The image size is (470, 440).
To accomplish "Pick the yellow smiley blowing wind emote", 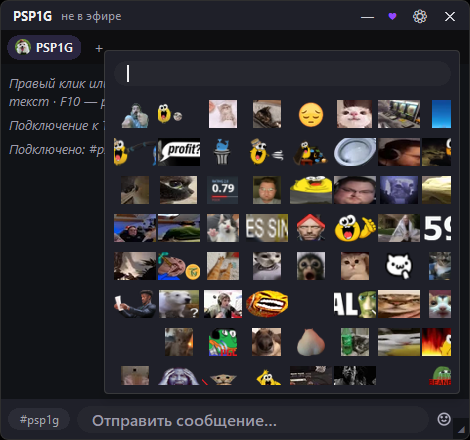I will tap(267, 152).
